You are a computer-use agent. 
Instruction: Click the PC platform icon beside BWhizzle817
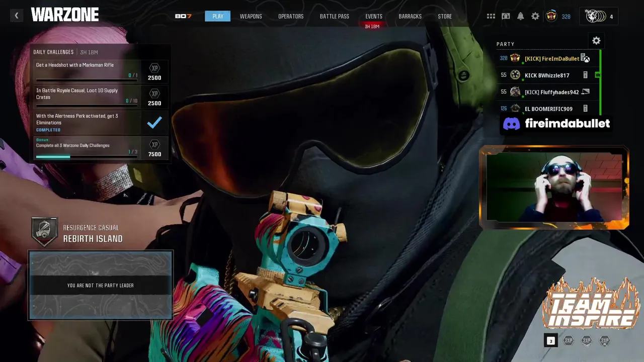pyautogui.click(x=585, y=75)
